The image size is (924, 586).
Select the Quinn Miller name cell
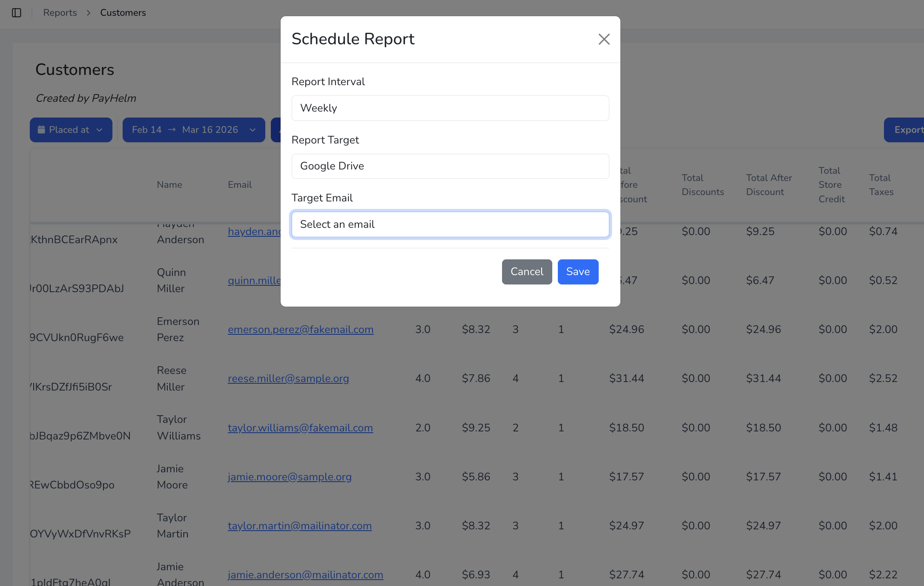pos(171,280)
